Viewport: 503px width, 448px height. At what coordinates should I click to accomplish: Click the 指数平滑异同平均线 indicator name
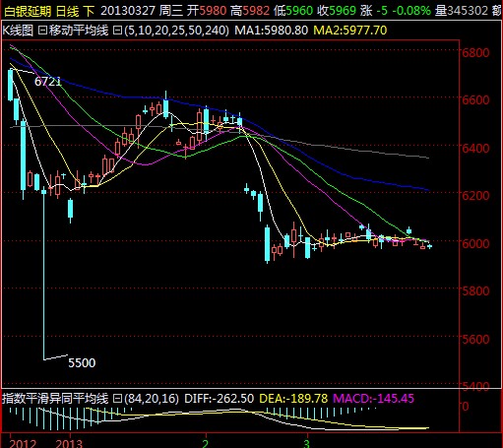pos(55,399)
